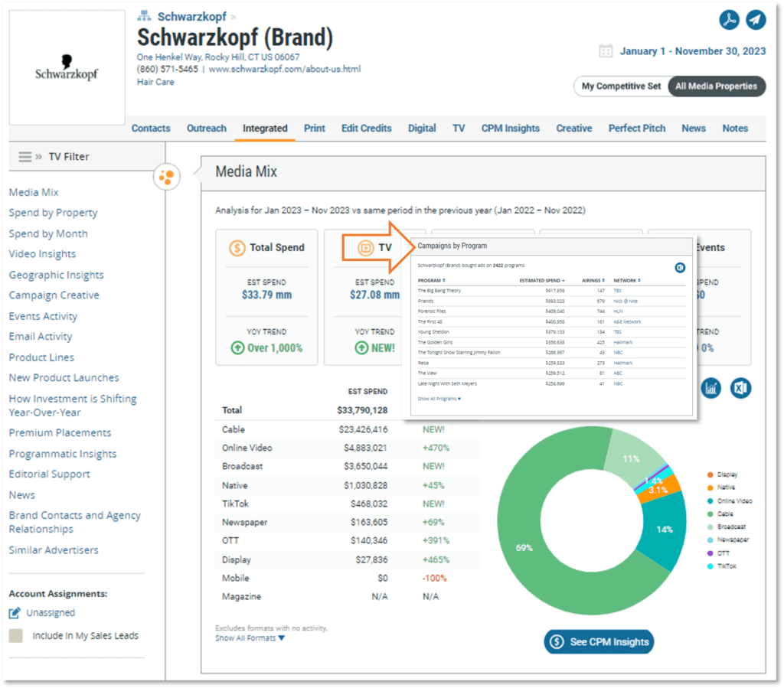Viewport: 784px width, 688px height.
Task: Open the bar chart view icon
Action: [711, 388]
